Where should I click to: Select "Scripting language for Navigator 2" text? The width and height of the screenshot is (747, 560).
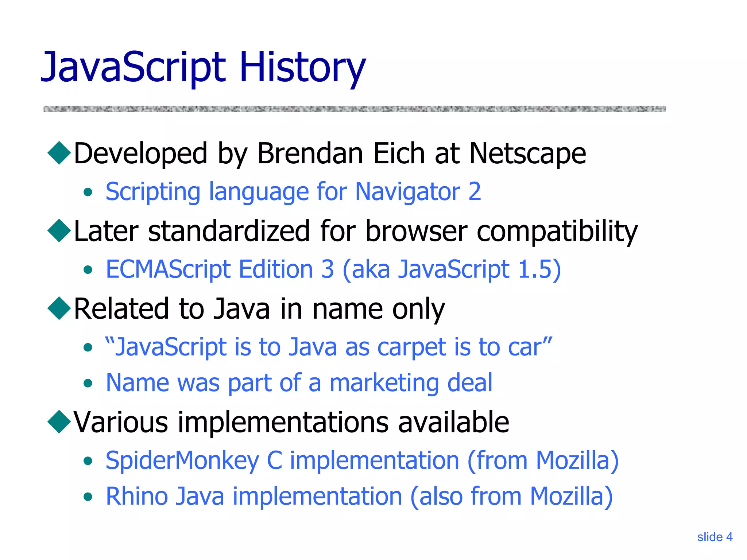coord(293,191)
